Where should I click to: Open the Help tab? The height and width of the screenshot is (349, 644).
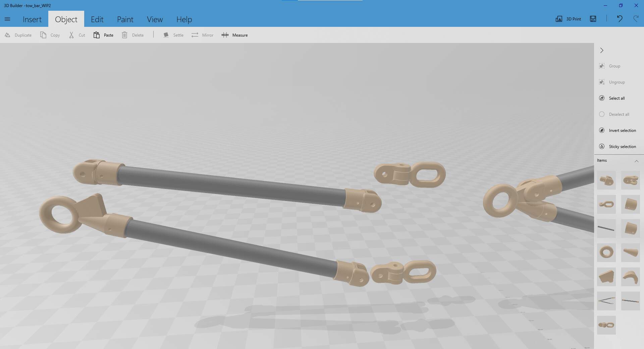pyautogui.click(x=184, y=19)
